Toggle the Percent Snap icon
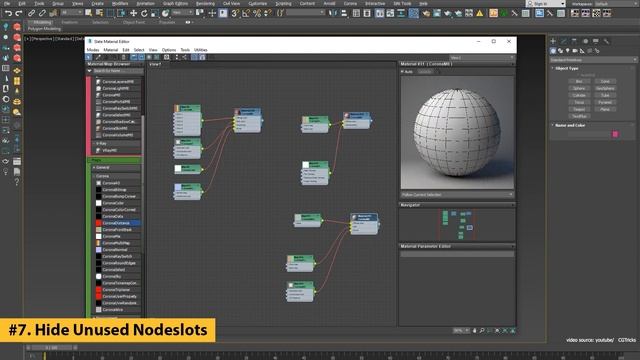 point(257,13)
